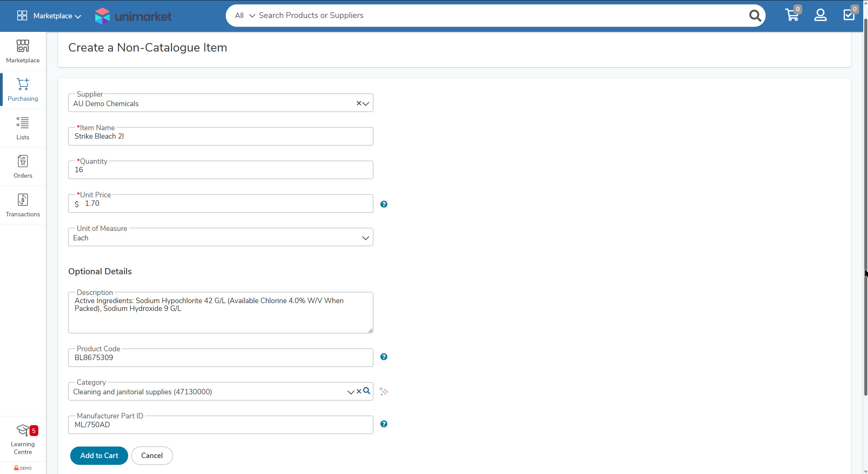Click the Cancel button
The height and width of the screenshot is (474, 868).
152,455
